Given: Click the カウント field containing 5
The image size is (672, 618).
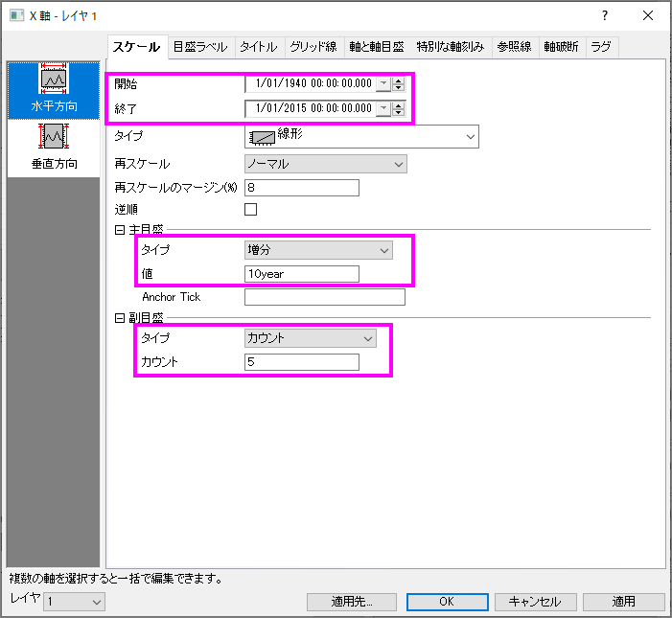Looking at the screenshot, I should [x=302, y=362].
